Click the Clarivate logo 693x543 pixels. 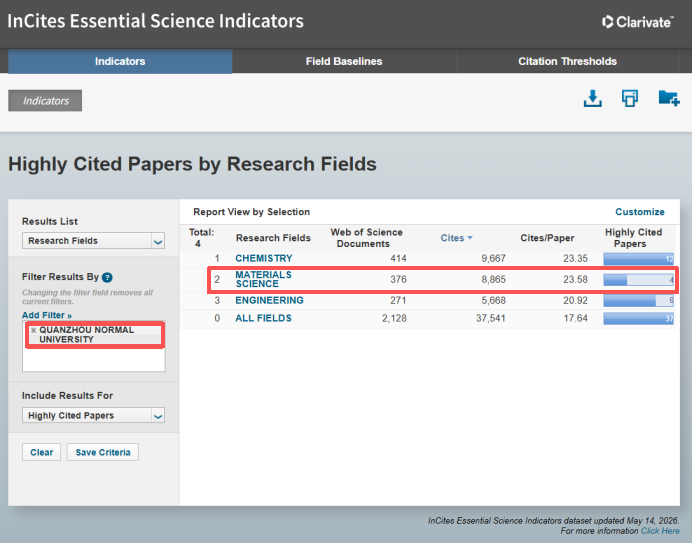point(637,22)
